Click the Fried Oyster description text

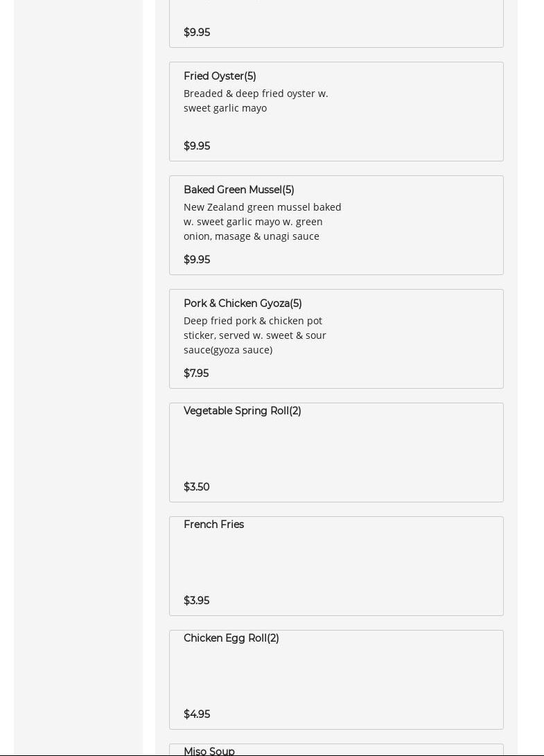(x=256, y=100)
